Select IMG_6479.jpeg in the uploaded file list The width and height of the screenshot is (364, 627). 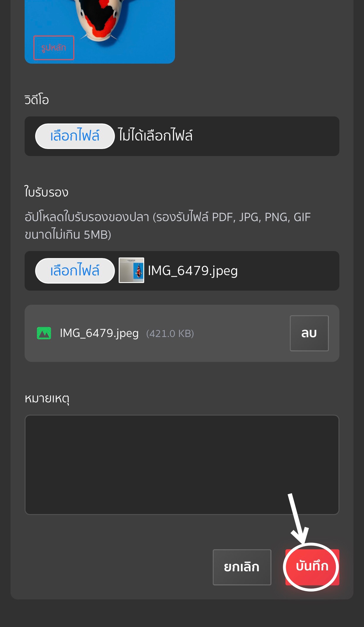99,333
